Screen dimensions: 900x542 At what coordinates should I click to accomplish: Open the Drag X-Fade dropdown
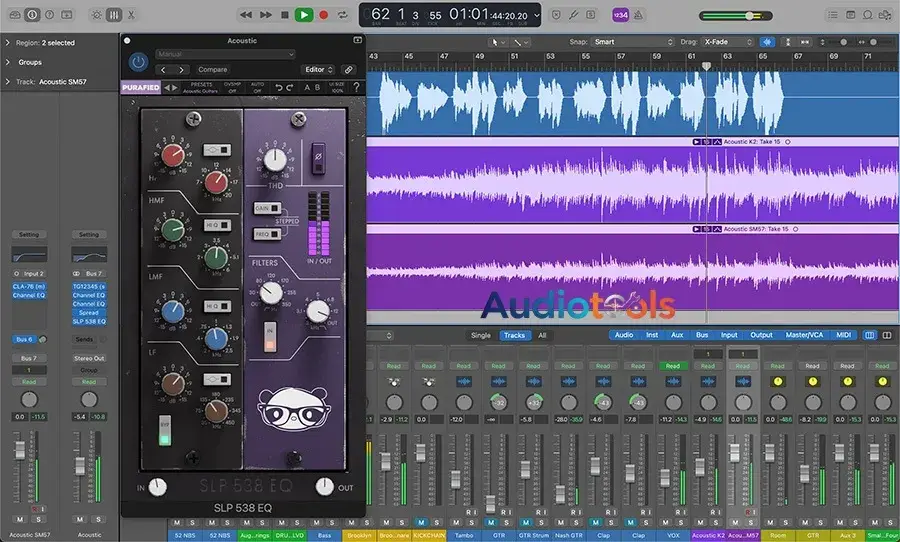click(x=728, y=42)
